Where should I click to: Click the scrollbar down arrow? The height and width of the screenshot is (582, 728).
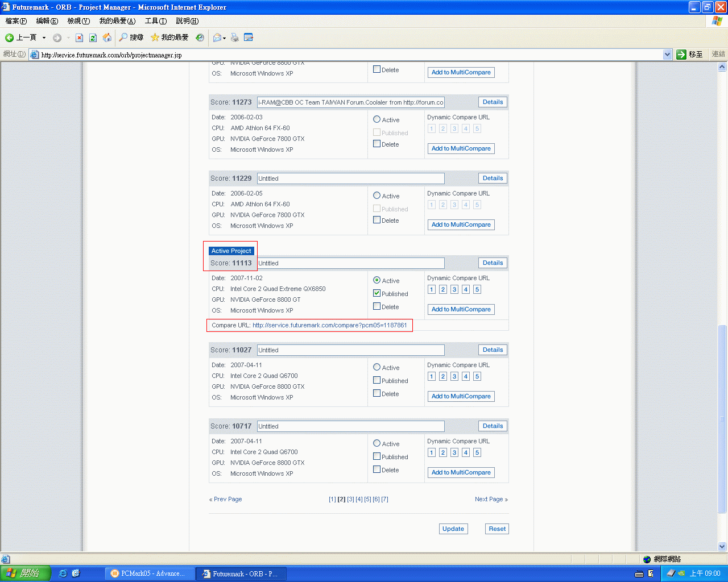point(722,546)
